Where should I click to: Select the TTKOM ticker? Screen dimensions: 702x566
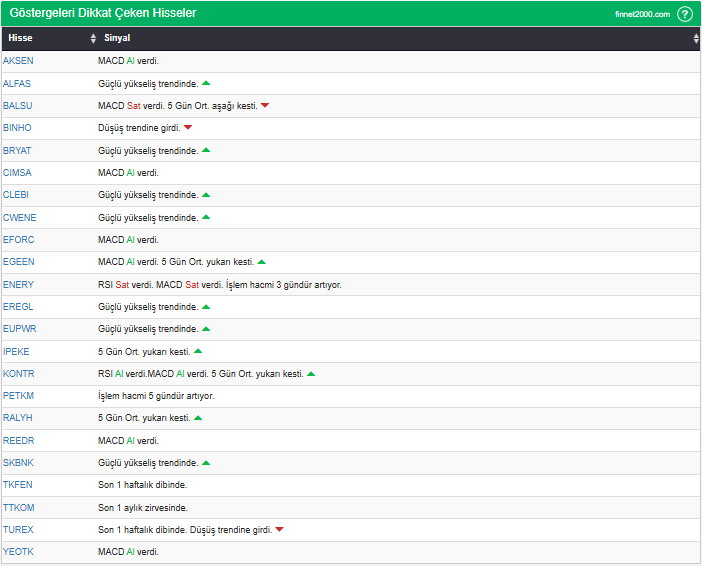click(18, 508)
